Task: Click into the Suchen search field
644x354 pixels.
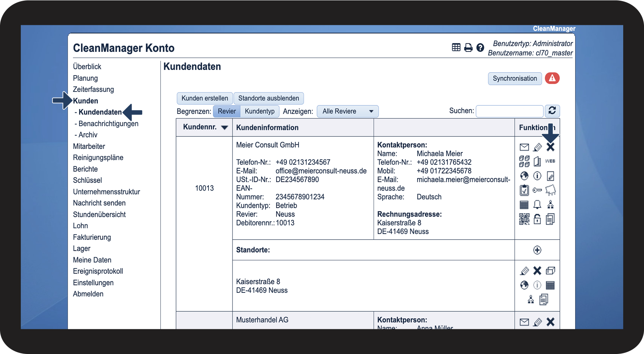Action: click(509, 111)
